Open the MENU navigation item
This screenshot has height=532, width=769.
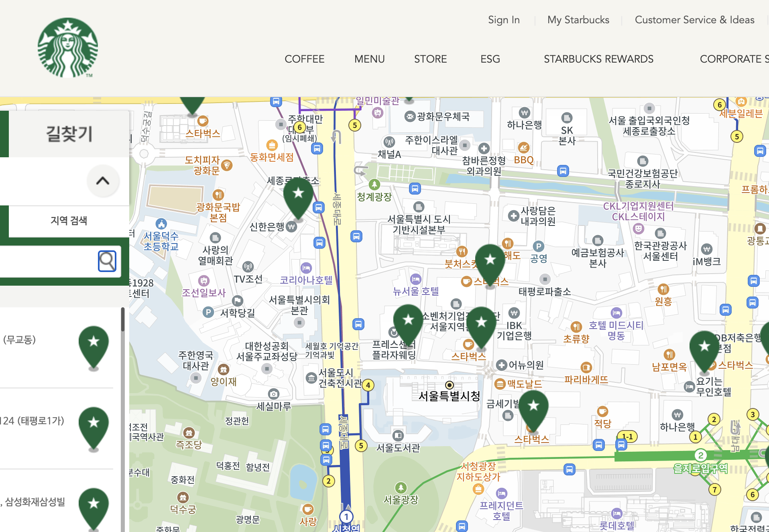coord(370,59)
